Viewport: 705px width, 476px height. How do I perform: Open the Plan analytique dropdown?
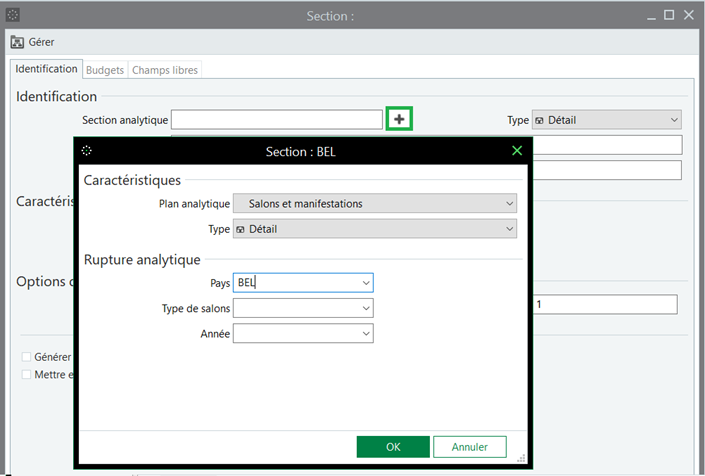coord(508,204)
